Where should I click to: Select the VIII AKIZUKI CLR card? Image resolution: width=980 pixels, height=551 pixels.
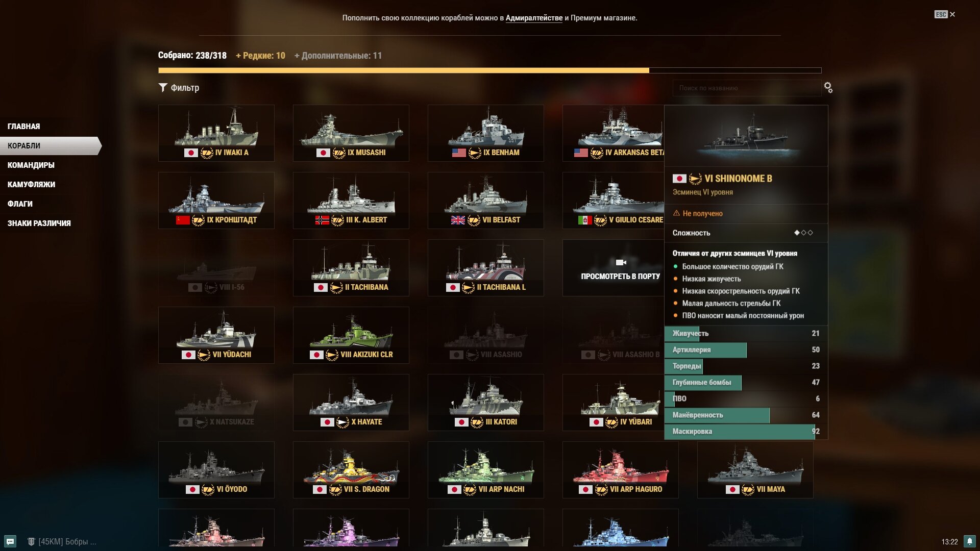pos(351,335)
